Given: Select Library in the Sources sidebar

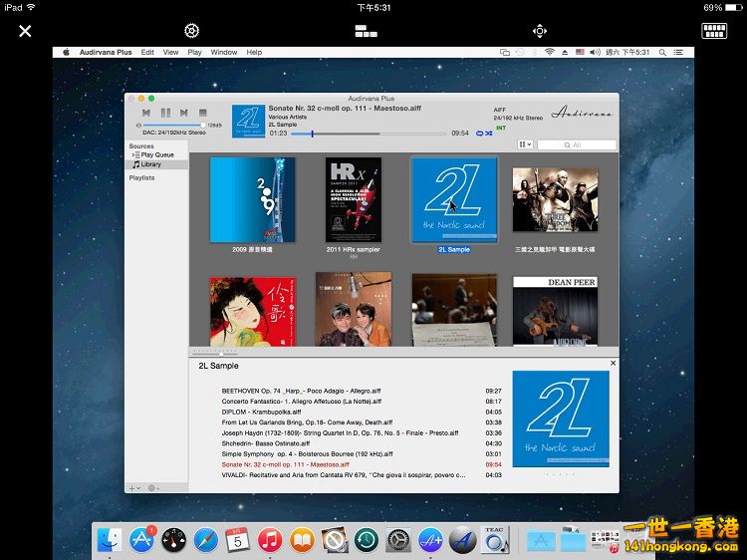Looking at the screenshot, I should 150,164.
